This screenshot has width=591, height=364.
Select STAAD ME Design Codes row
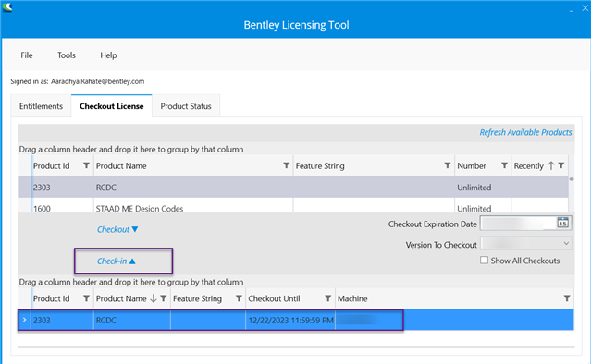click(x=293, y=205)
